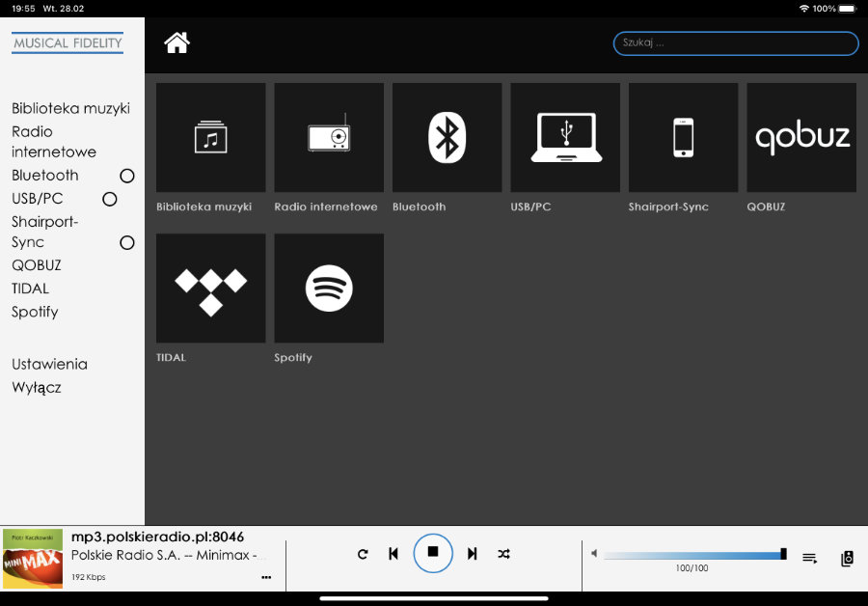The width and height of the screenshot is (868, 606).
Task: Select the USB/PC radio button in sidebar
Action: (110, 199)
